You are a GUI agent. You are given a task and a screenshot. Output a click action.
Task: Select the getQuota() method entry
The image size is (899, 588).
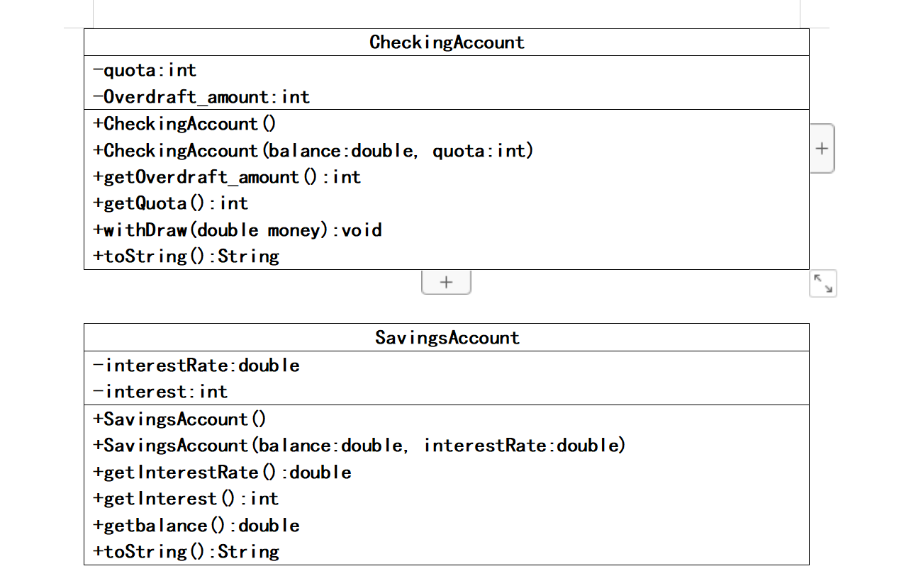pos(170,203)
